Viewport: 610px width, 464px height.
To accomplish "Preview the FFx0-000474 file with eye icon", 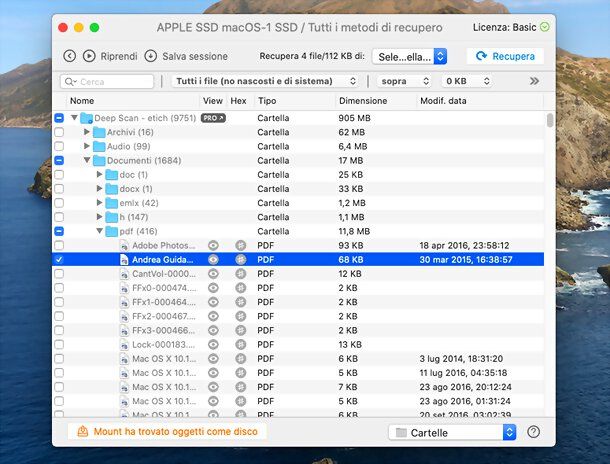I will [x=213, y=288].
